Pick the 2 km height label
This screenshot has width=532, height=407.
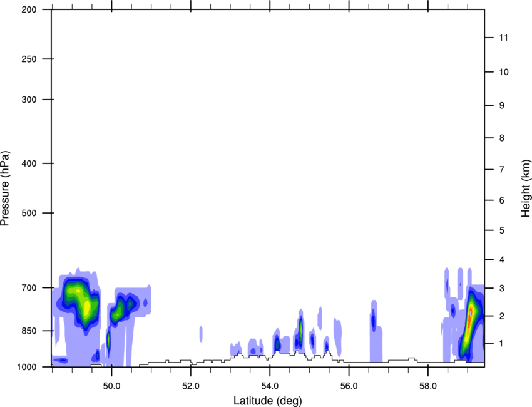coord(502,316)
